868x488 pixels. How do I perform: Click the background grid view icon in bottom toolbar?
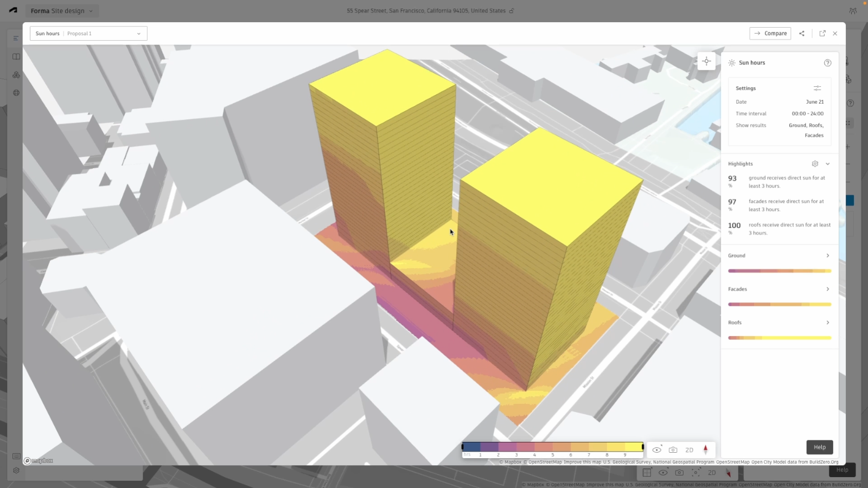click(647, 473)
